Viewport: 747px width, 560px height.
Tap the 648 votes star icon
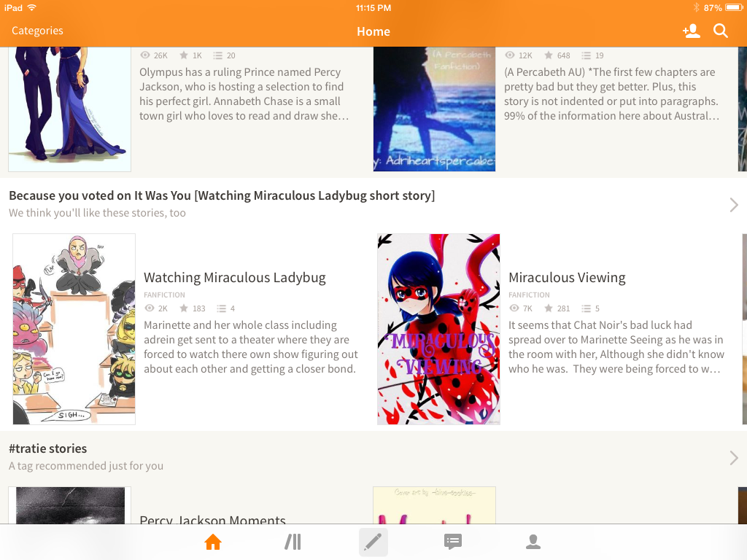click(x=549, y=55)
